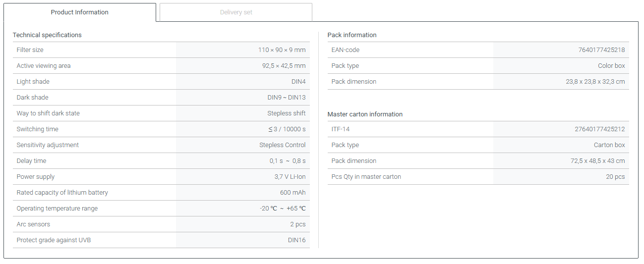Switch to the Delivery set tab
The height and width of the screenshot is (264, 644).
pos(236,12)
